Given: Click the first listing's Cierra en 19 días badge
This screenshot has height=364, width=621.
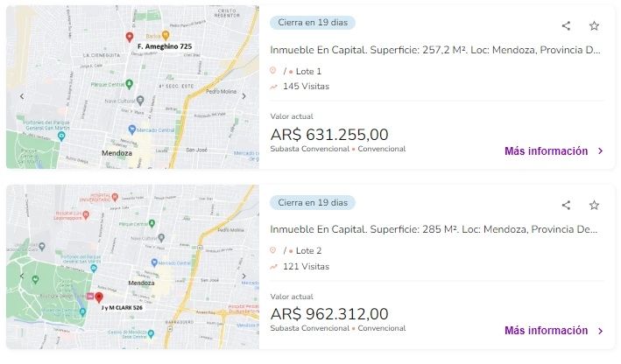Looking at the screenshot, I should point(313,23).
